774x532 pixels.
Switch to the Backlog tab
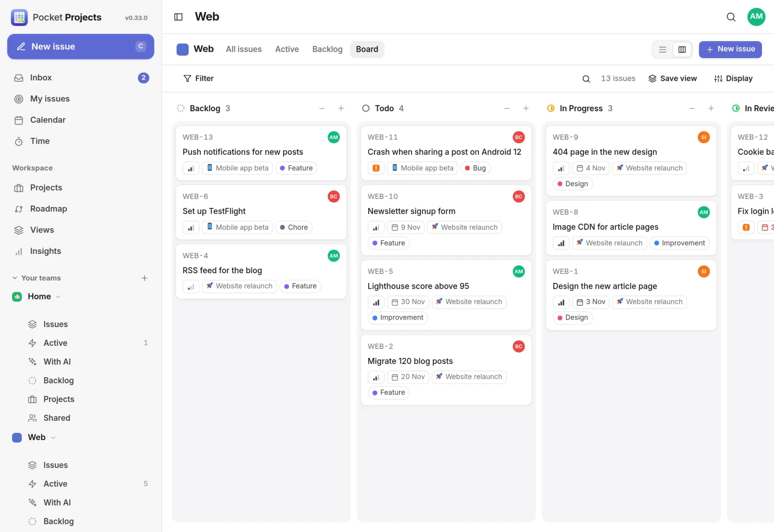[327, 49]
